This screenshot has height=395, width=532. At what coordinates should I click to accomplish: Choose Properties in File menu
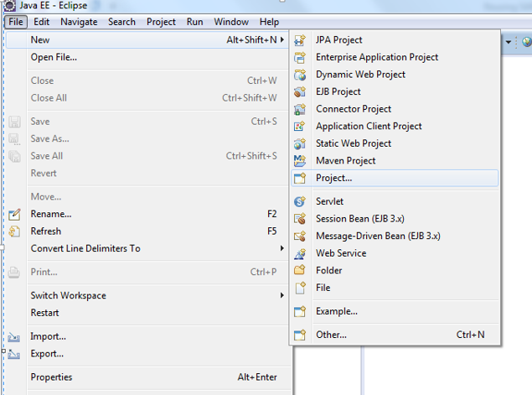147,377
